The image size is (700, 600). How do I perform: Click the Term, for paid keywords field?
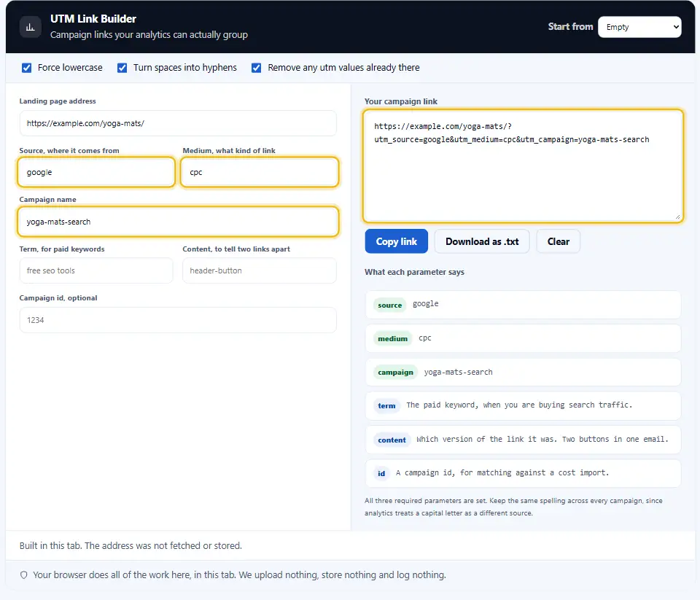click(x=96, y=270)
